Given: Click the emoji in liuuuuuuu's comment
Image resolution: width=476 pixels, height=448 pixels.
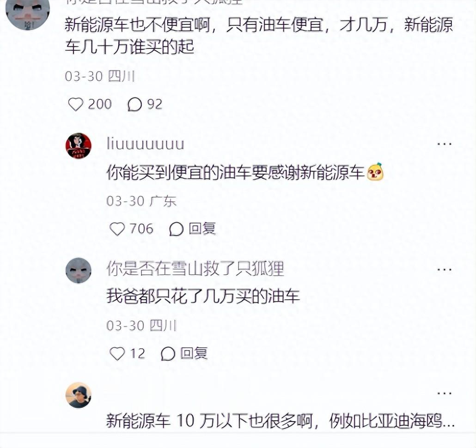Looking at the screenshot, I should pos(375,172).
